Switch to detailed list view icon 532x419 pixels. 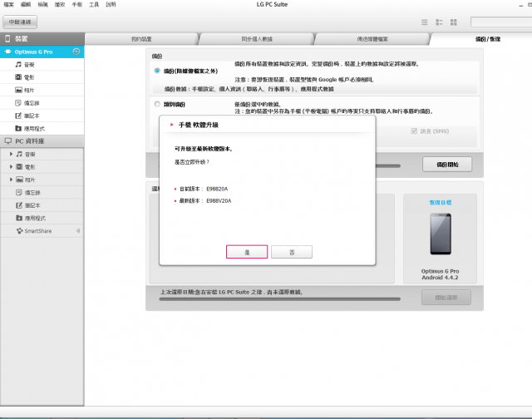pyautogui.click(x=439, y=22)
